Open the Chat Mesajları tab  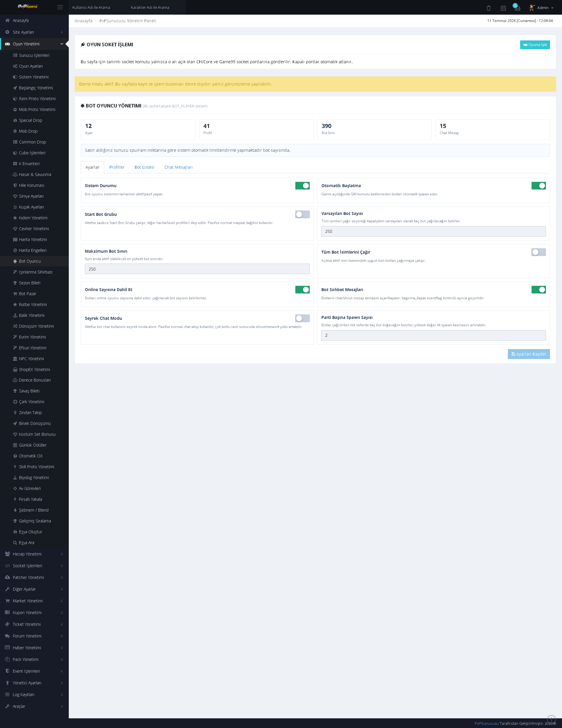[178, 167]
